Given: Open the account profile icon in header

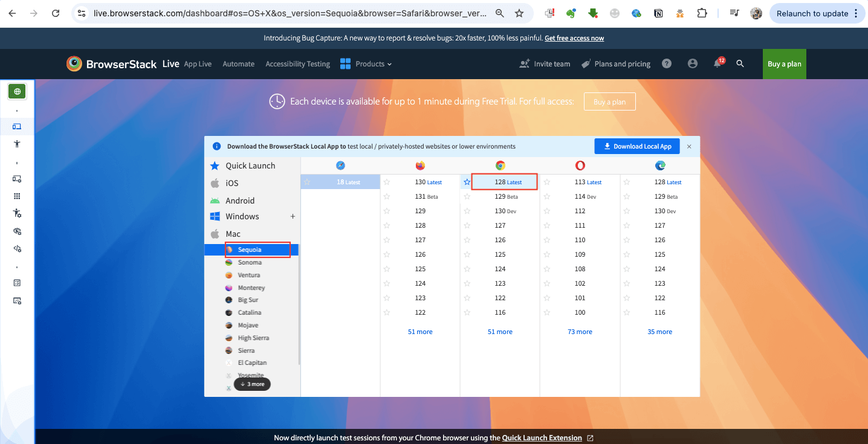Looking at the screenshot, I should (693, 63).
